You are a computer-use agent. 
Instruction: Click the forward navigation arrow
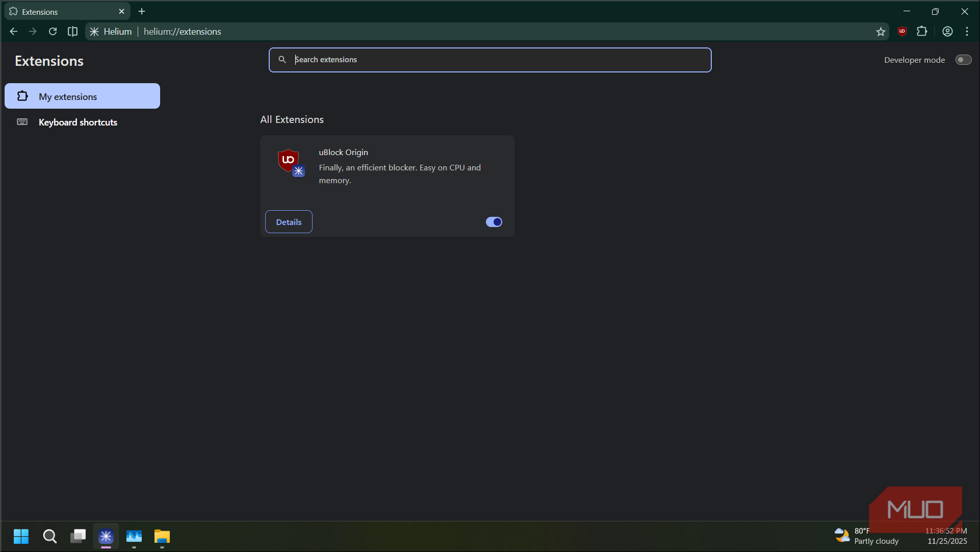pos(33,32)
